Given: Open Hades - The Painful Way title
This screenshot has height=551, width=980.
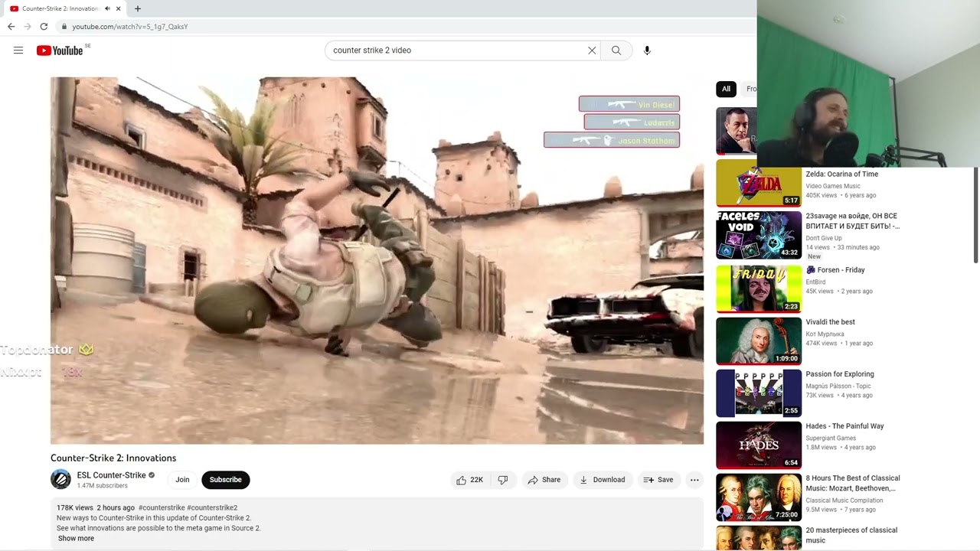Looking at the screenshot, I should (844, 426).
